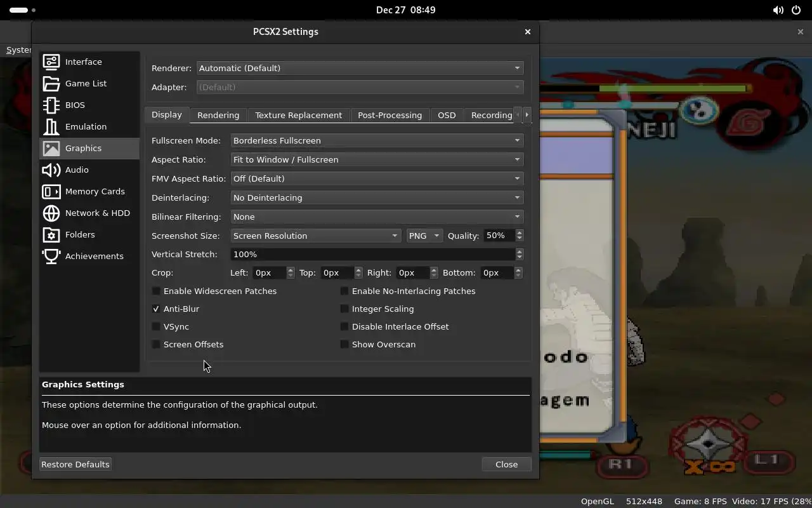
Task: Click the Crop Right value field
Action: (417, 272)
